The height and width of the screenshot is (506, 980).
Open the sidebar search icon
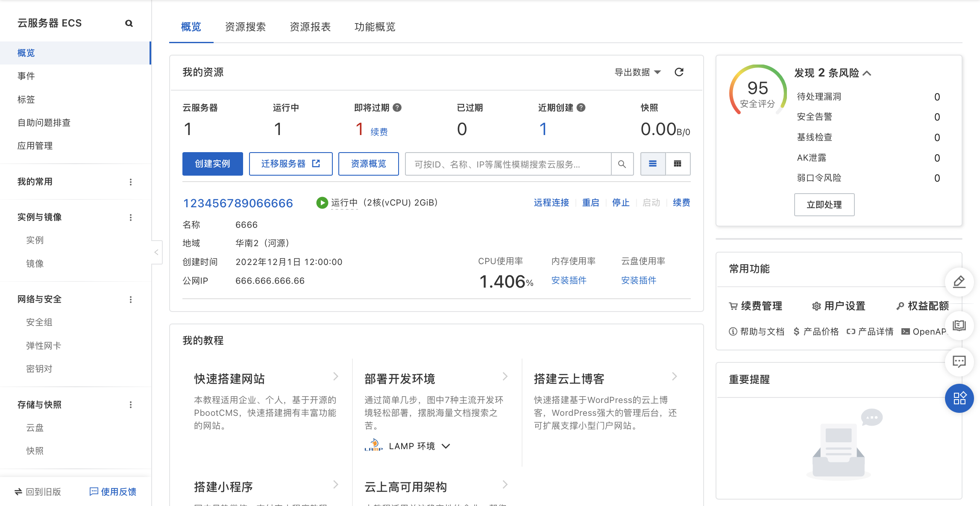pos(129,24)
